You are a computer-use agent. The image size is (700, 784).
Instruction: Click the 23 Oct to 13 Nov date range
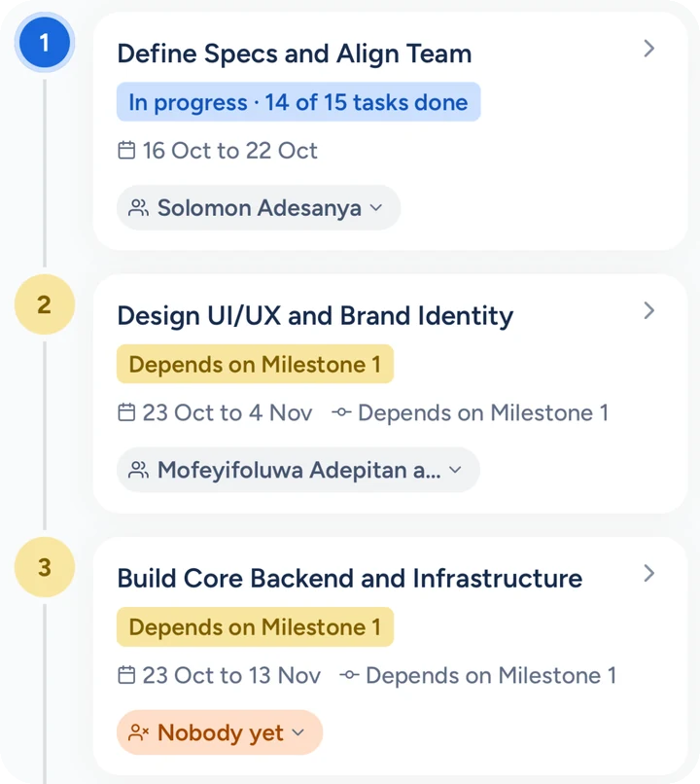pyautogui.click(x=231, y=675)
